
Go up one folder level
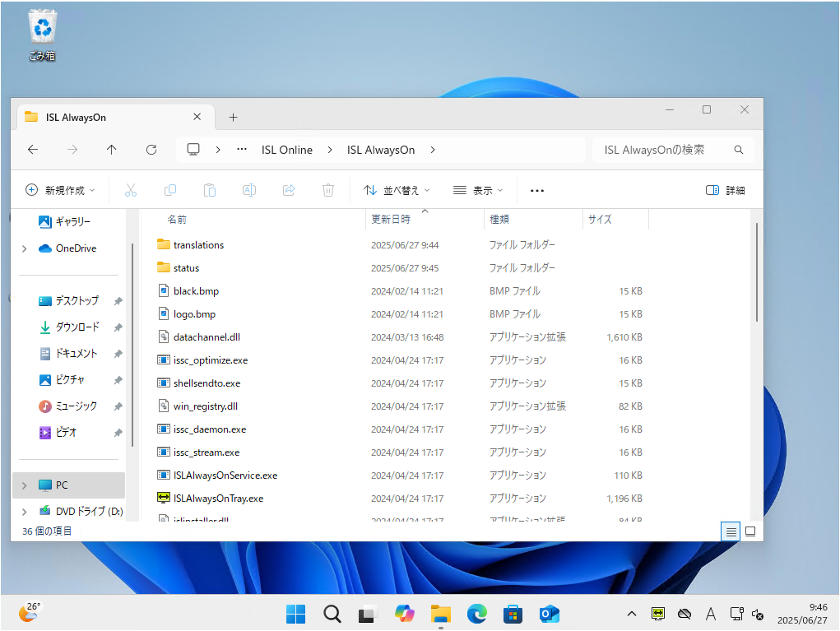pyautogui.click(x=111, y=150)
